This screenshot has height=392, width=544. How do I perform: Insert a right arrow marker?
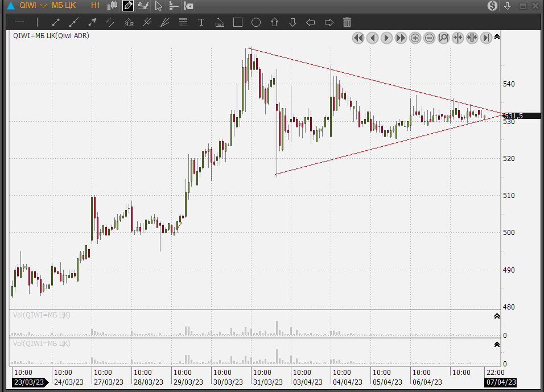coord(329,23)
